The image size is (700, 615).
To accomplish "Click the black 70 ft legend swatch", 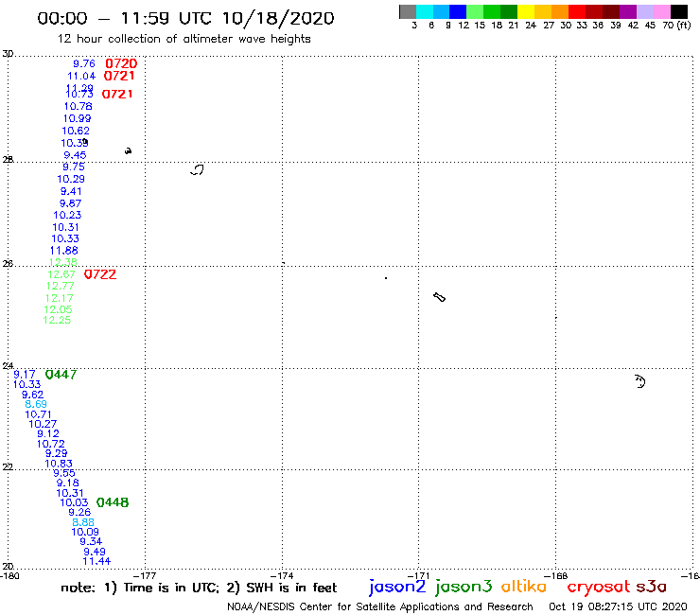I will click(678, 11).
